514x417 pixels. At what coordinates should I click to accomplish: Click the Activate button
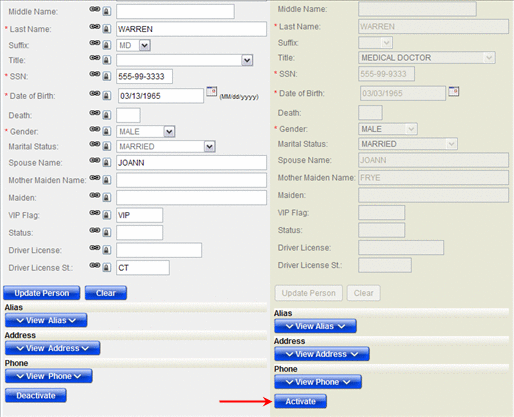(300, 401)
